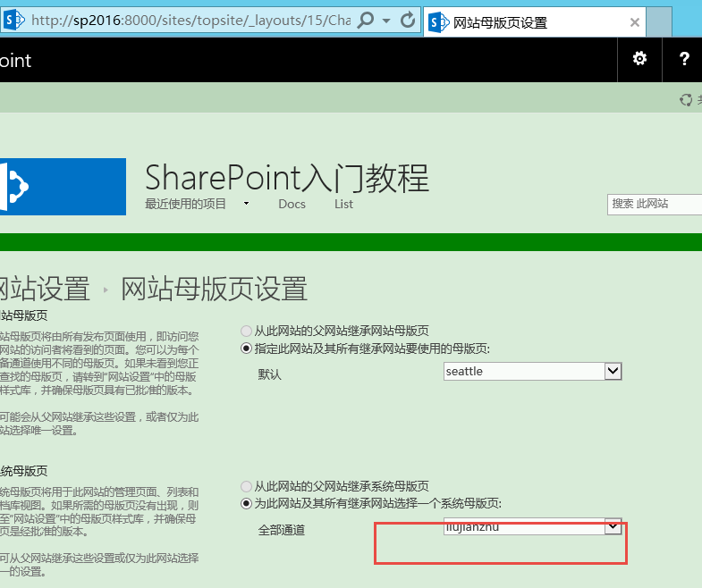The image size is (702, 588).
Task: Click the SharePoint site logo image
Action: [x=63, y=187]
